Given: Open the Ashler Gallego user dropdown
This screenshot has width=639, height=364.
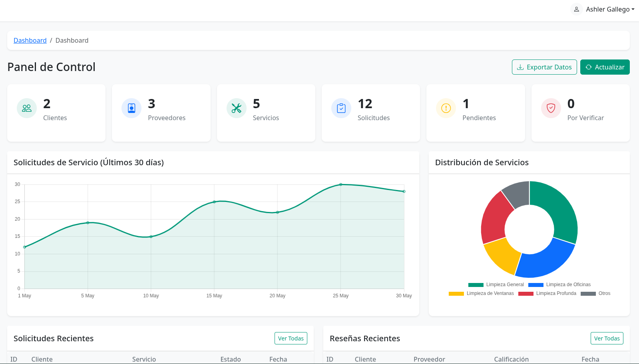Looking at the screenshot, I should 610,9.
